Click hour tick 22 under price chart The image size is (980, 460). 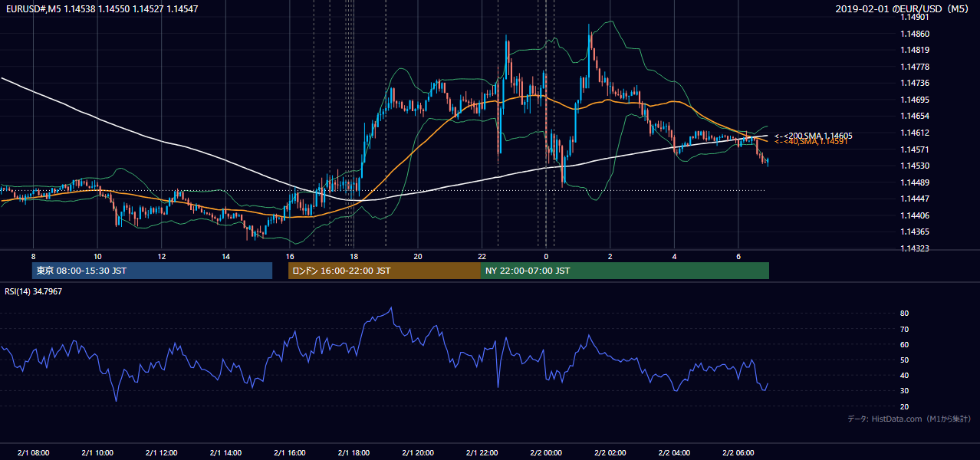click(x=482, y=255)
